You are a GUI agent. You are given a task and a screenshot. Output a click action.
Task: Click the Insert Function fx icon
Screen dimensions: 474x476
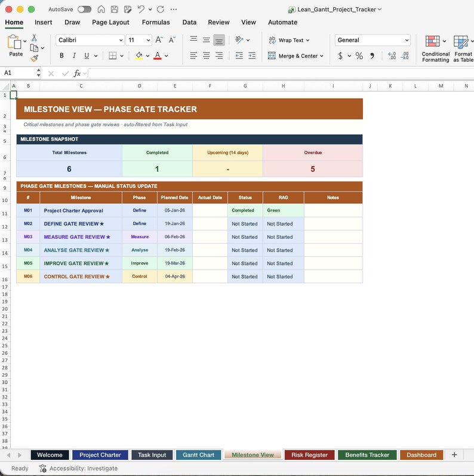[x=77, y=73]
